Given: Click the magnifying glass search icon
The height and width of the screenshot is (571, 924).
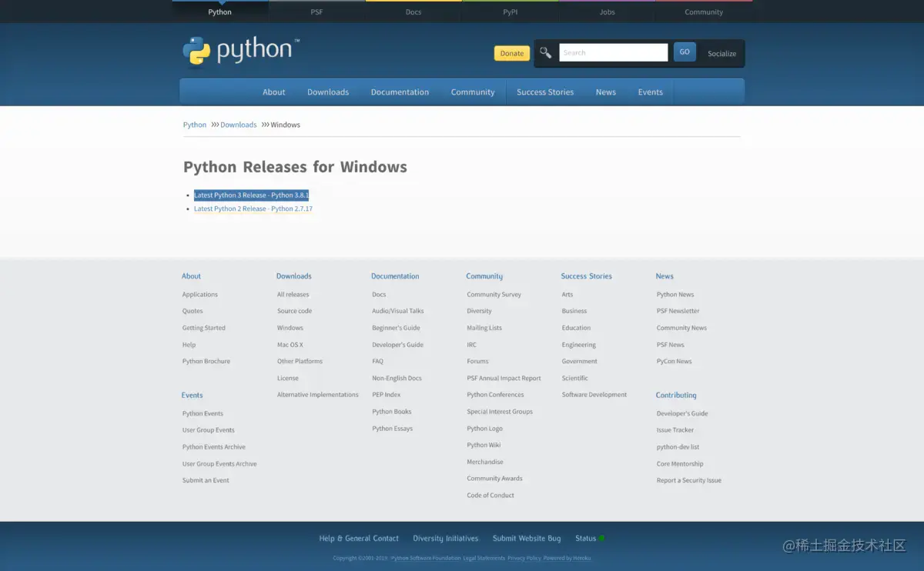Looking at the screenshot, I should [545, 52].
